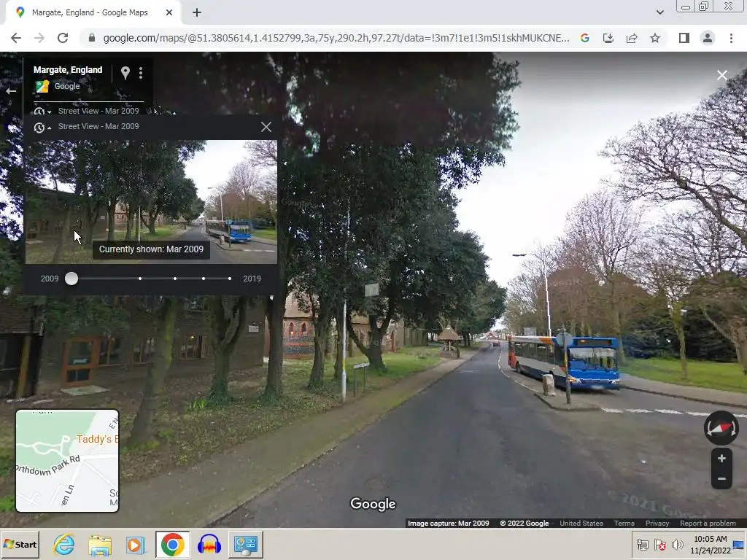This screenshot has width=747, height=560.
Task: Exit Street View with left arrow
Action: (x=11, y=91)
